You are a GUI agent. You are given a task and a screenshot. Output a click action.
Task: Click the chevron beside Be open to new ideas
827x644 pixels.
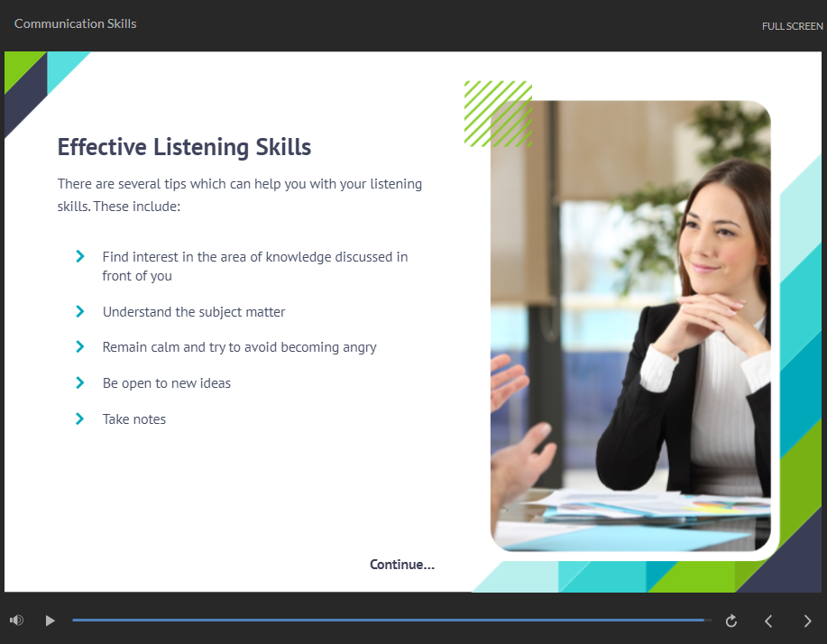click(80, 382)
